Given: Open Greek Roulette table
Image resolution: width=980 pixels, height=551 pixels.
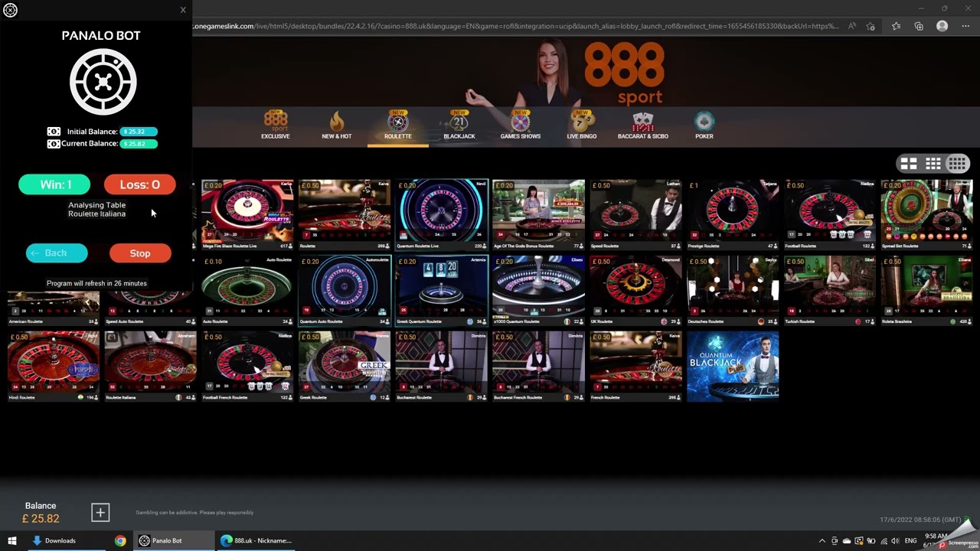Looking at the screenshot, I should click(344, 366).
